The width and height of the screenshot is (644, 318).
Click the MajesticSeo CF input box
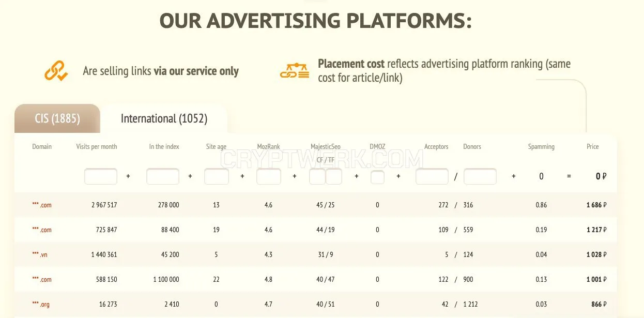coord(317,176)
